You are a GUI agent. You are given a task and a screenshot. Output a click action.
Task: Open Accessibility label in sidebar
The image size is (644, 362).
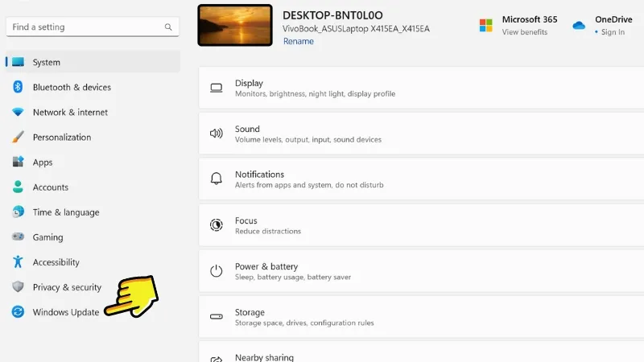click(x=56, y=262)
